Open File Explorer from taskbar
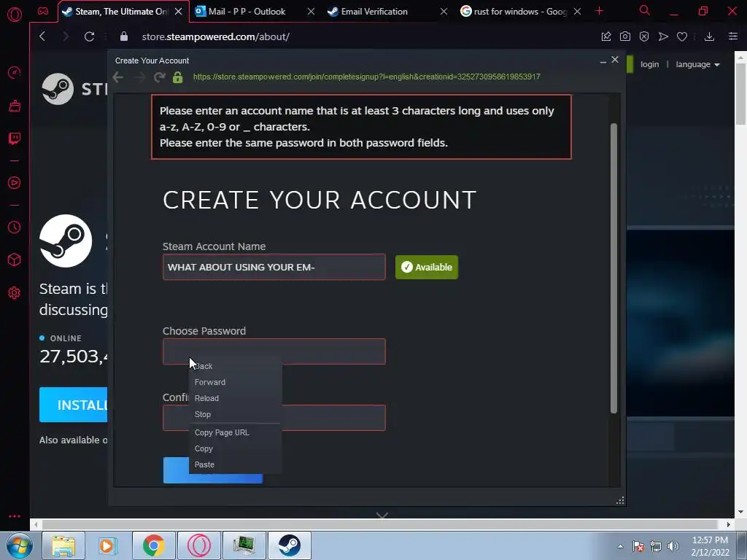Screen dimensions: 747x560 [x=63, y=545]
